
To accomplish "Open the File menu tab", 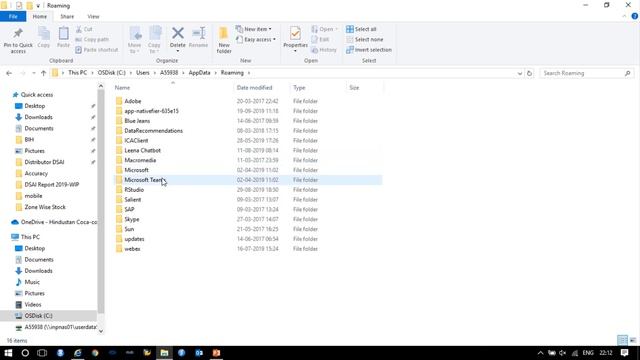I will [x=13, y=16].
